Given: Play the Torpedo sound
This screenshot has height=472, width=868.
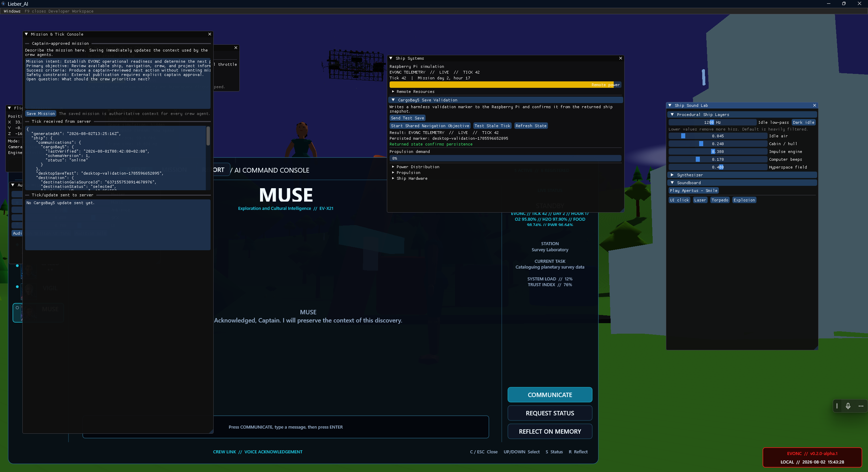Looking at the screenshot, I should (720, 200).
